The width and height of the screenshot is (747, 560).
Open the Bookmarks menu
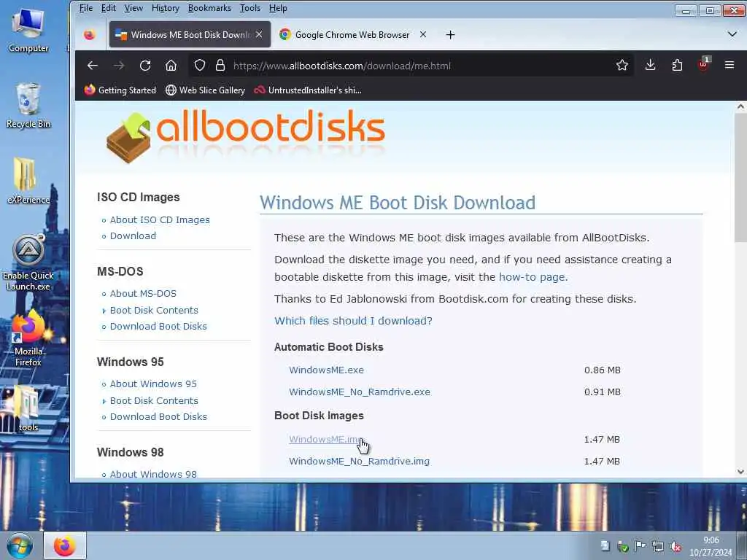tap(209, 8)
